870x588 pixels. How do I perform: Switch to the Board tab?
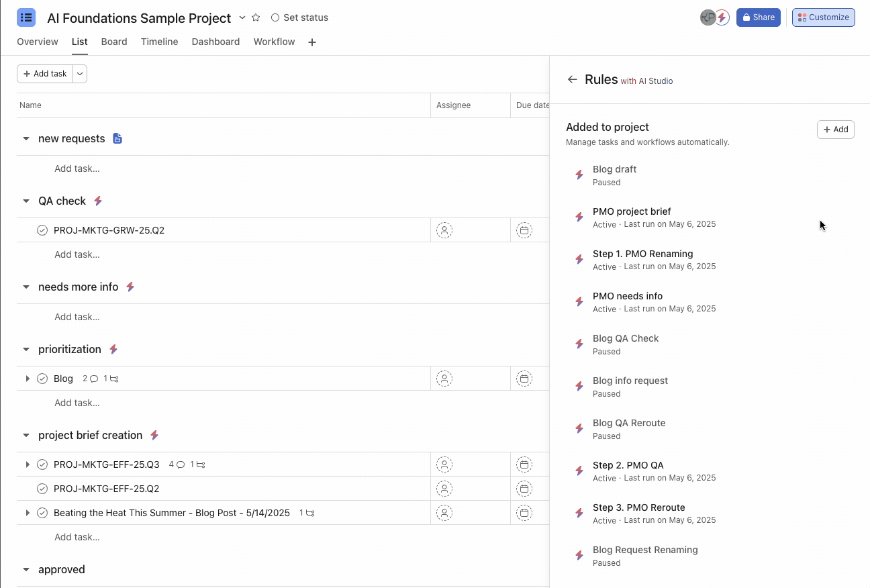coord(114,42)
